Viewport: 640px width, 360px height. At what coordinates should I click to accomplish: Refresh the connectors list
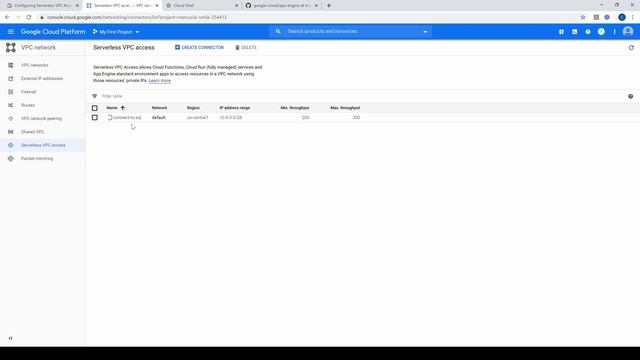[x=631, y=48]
